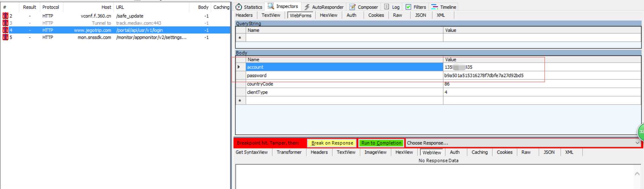This screenshot has height=189, width=644.
Task: Open the Composer tab
Action: (364, 7)
